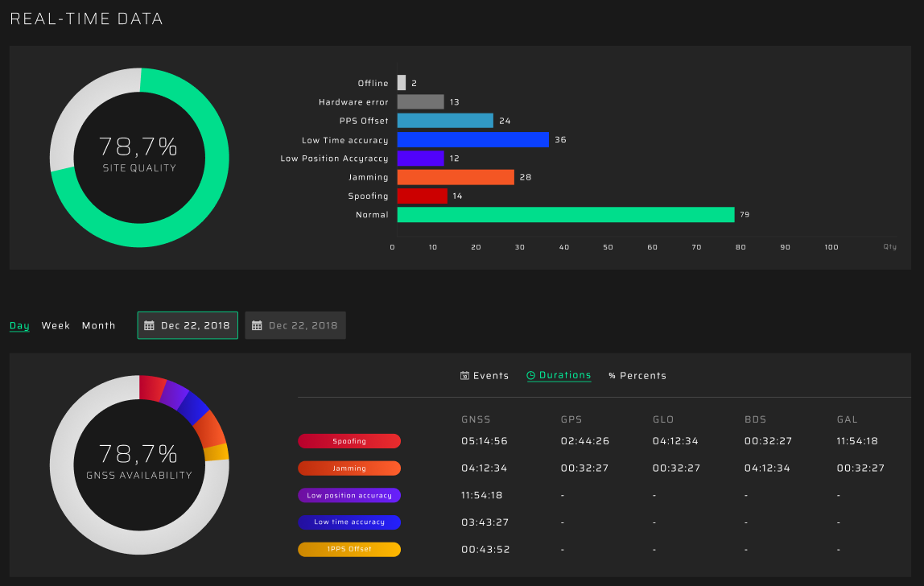
Task: Select the Low position accuracy pill
Action: pos(349,496)
